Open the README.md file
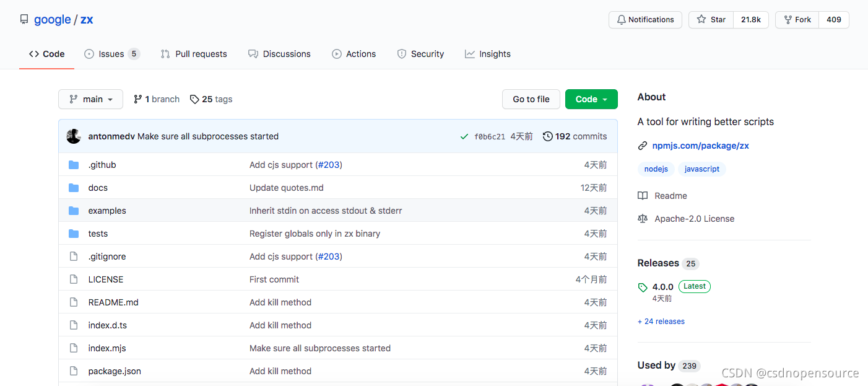 (x=113, y=302)
